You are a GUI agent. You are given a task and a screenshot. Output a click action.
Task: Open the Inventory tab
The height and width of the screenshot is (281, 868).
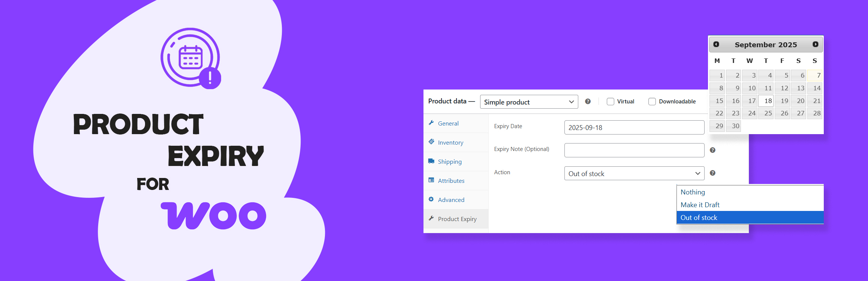point(456,142)
